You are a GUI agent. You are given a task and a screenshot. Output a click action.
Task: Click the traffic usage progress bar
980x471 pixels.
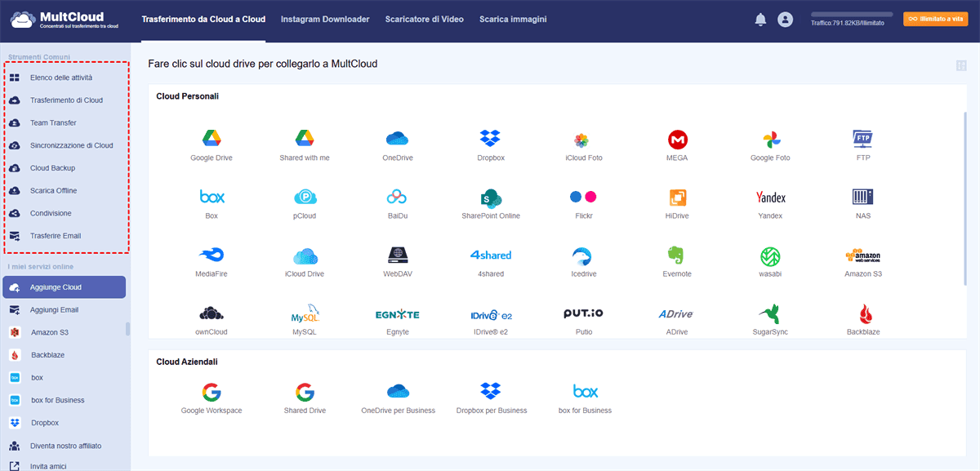click(x=849, y=14)
